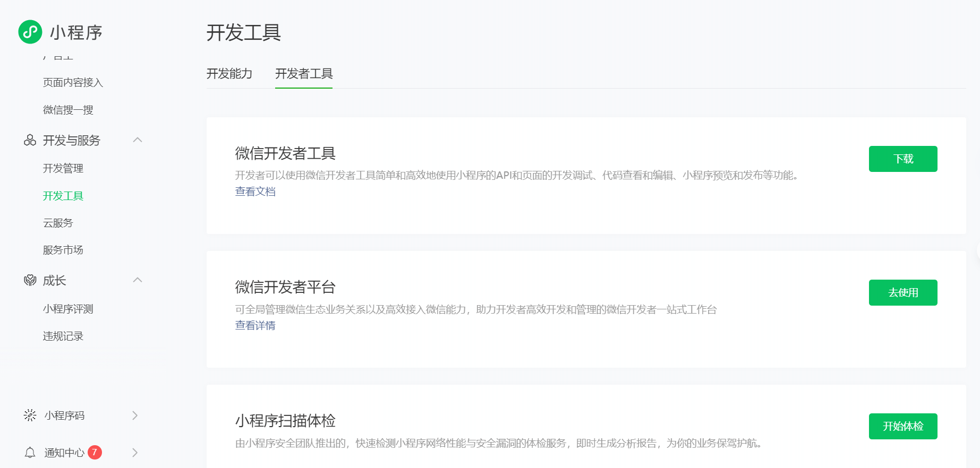This screenshot has width=980, height=468.
Task: Open 微信搜一搜 in the sidebar
Action: 68,110
